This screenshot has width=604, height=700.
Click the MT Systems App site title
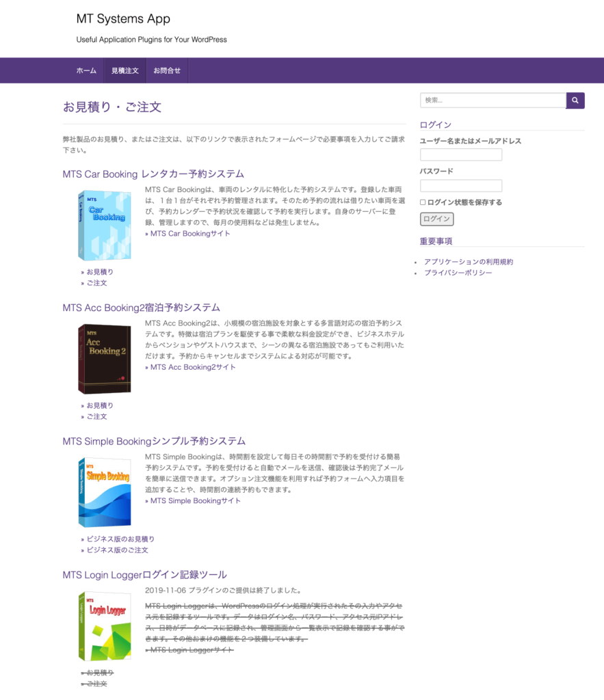tap(123, 19)
